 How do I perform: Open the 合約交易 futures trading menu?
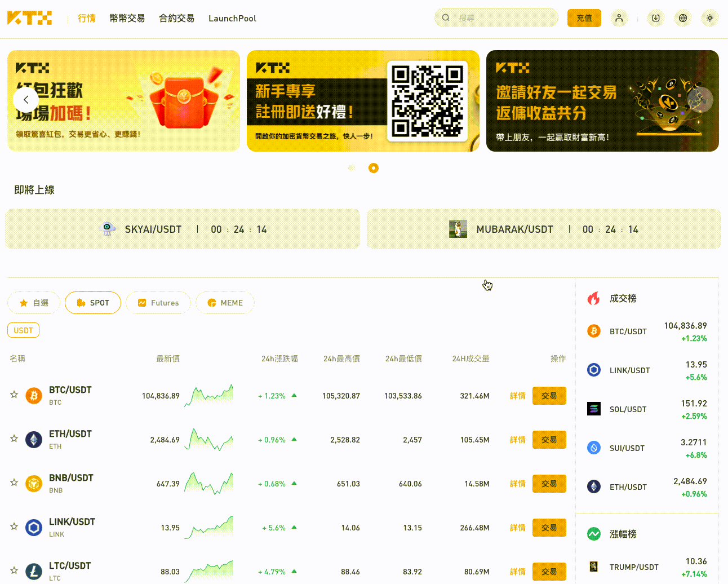[177, 18]
